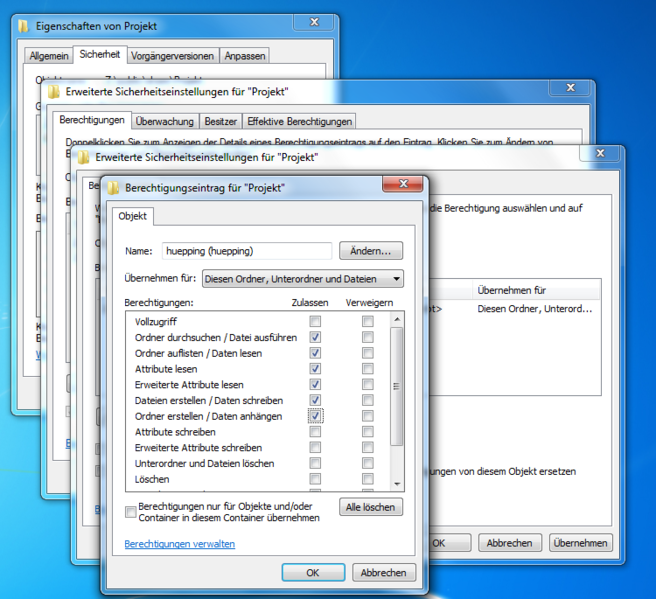Click scroll-up arrow of permissions list
656x599 pixels.
[x=397, y=320]
